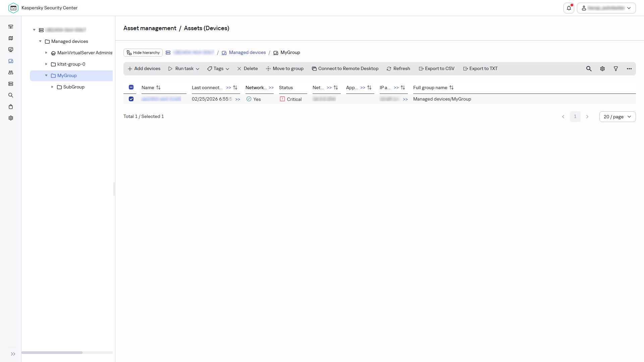Open the Assets (Devices) sidebar icon
644x362 pixels.
point(11,61)
